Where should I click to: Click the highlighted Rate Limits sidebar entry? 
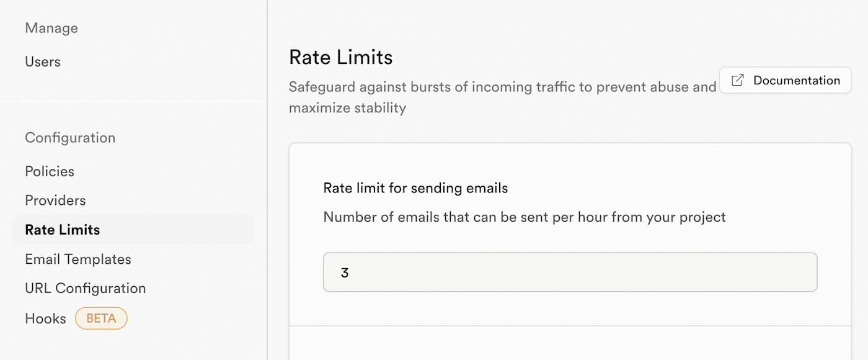[62, 229]
